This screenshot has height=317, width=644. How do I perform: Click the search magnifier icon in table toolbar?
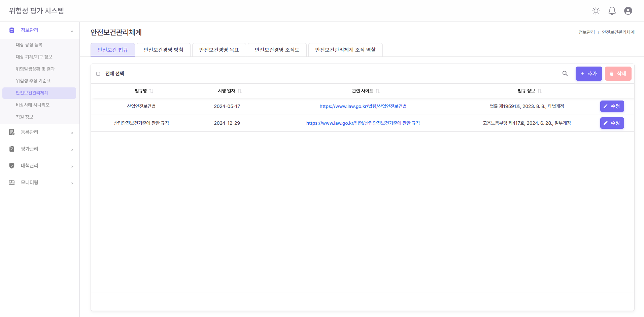click(x=565, y=74)
